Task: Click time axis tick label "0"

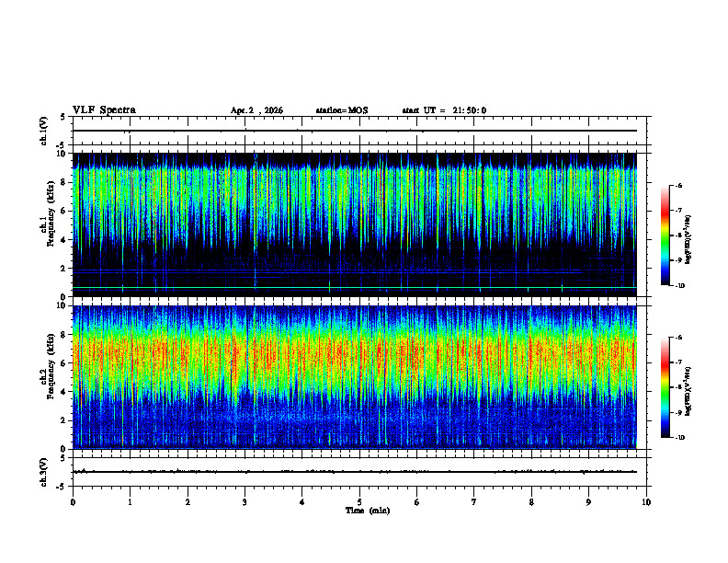Action: tap(73, 502)
